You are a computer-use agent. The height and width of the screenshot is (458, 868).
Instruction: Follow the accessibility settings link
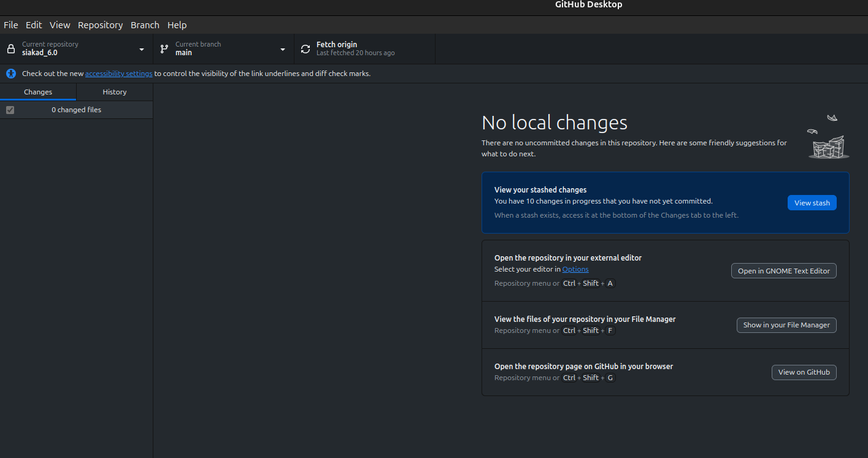(118, 74)
